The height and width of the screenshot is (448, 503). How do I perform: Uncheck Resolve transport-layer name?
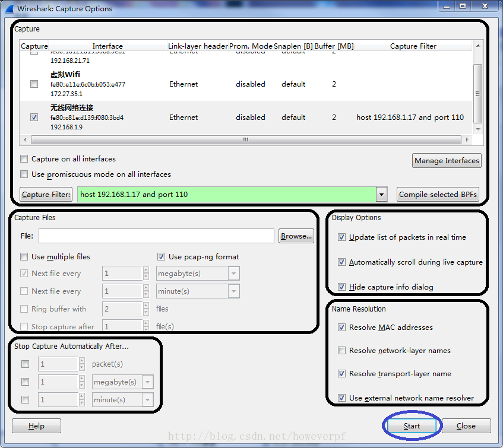tap(341, 374)
